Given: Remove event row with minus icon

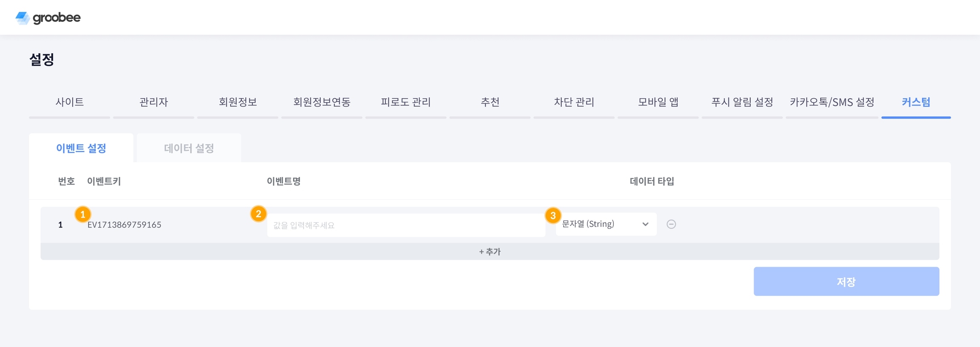Looking at the screenshot, I should [x=671, y=224].
